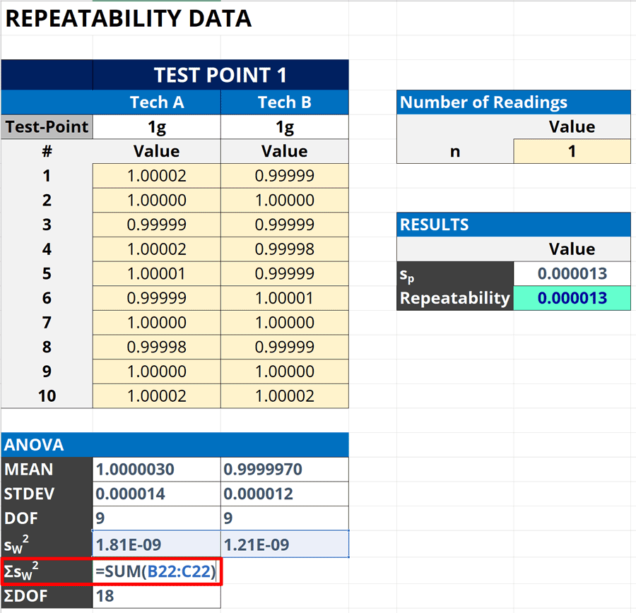Select Tech B STDEV value 0.000012
The image size is (636, 613).
[x=284, y=494]
